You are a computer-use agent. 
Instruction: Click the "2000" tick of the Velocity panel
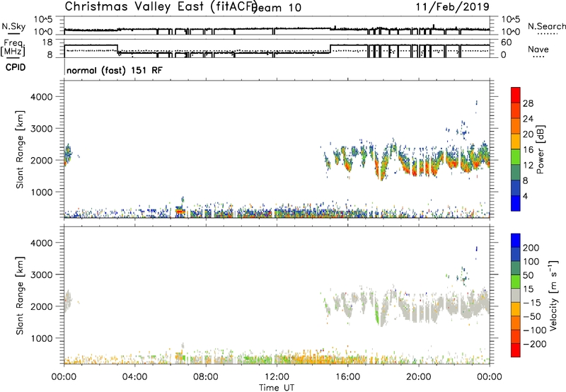pos(42,306)
